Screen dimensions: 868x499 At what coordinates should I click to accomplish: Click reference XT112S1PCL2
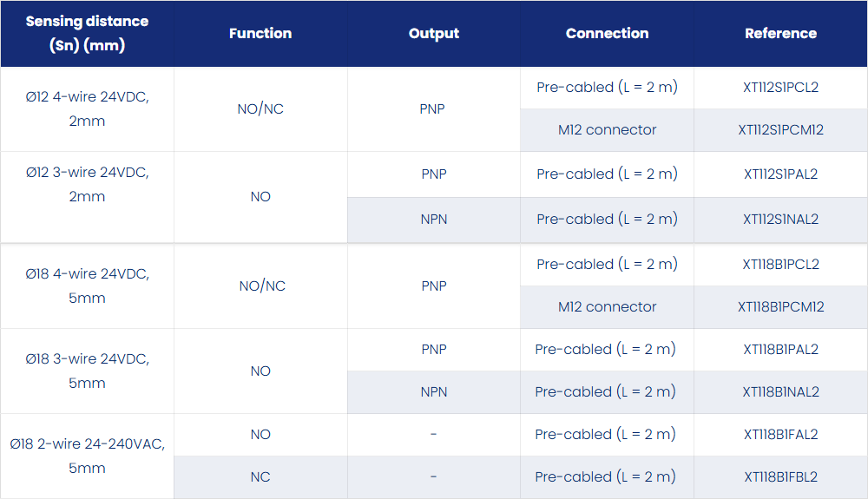[780, 88]
